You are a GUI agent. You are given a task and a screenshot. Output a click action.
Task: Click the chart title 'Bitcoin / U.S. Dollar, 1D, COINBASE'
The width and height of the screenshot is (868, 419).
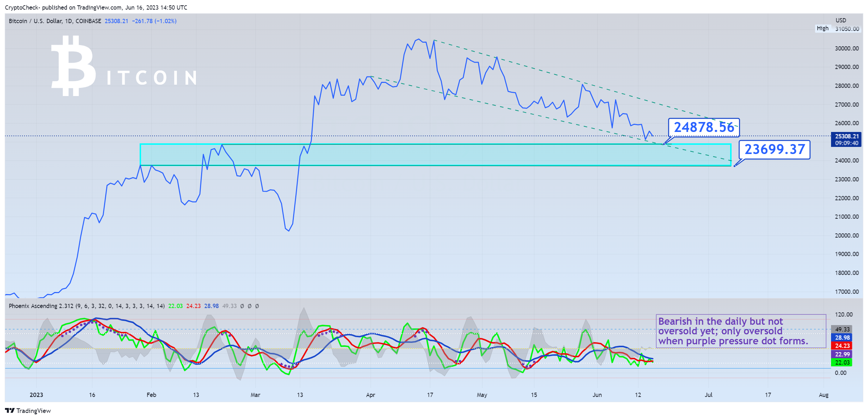click(x=55, y=21)
